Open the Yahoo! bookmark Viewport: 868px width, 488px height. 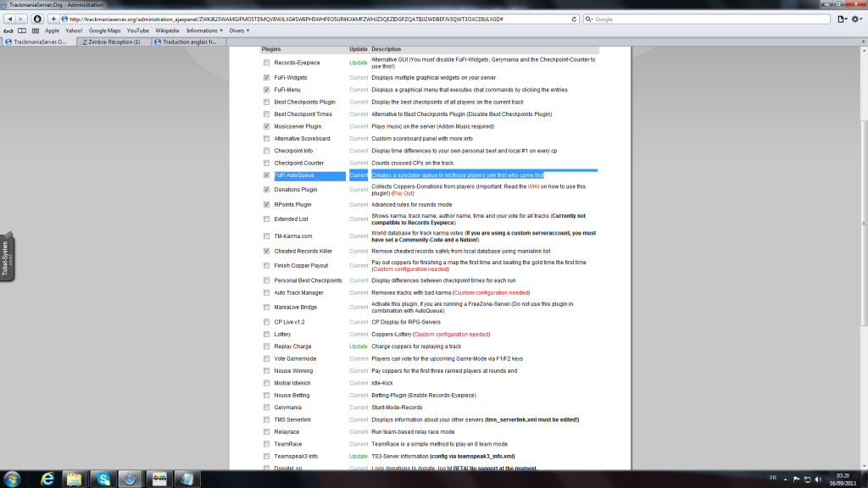click(x=74, y=31)
